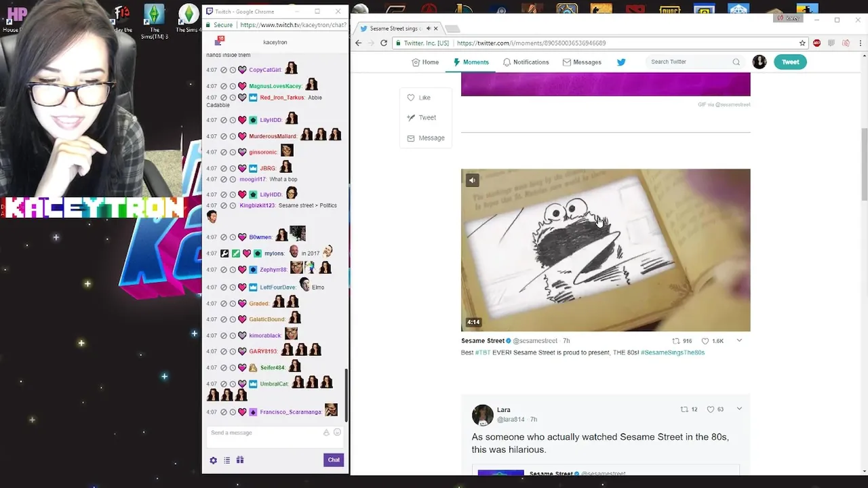Viewport: 868px width, 488px height.
Task: Like this Moment using the Like option
Action: (418, 98)
